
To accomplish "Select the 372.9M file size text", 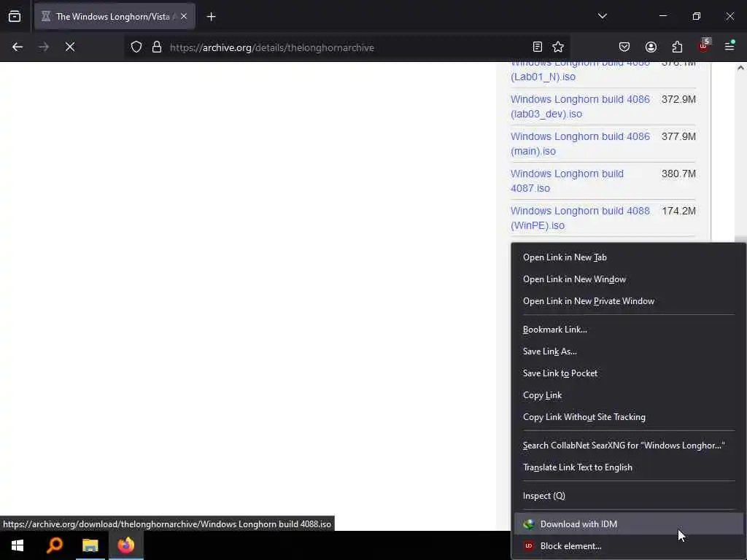I will [x=678, y=99].
